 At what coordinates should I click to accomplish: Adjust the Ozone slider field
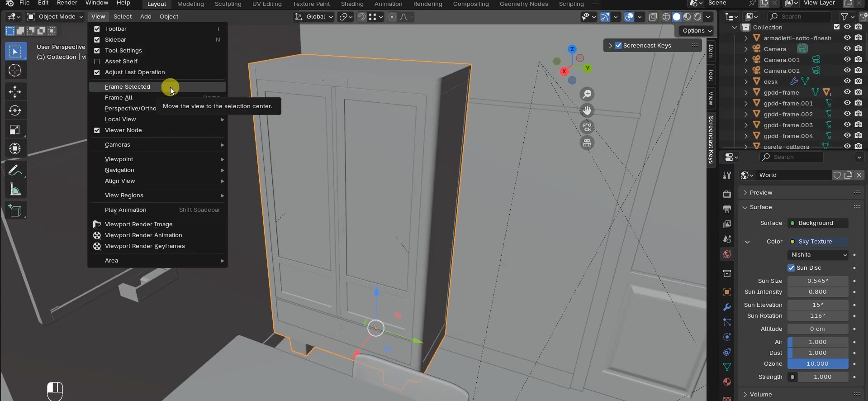817,364
